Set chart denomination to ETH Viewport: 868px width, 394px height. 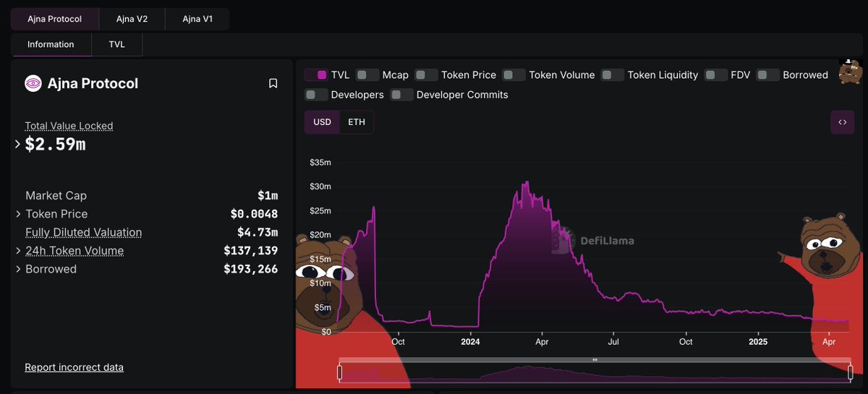point(357,122)
